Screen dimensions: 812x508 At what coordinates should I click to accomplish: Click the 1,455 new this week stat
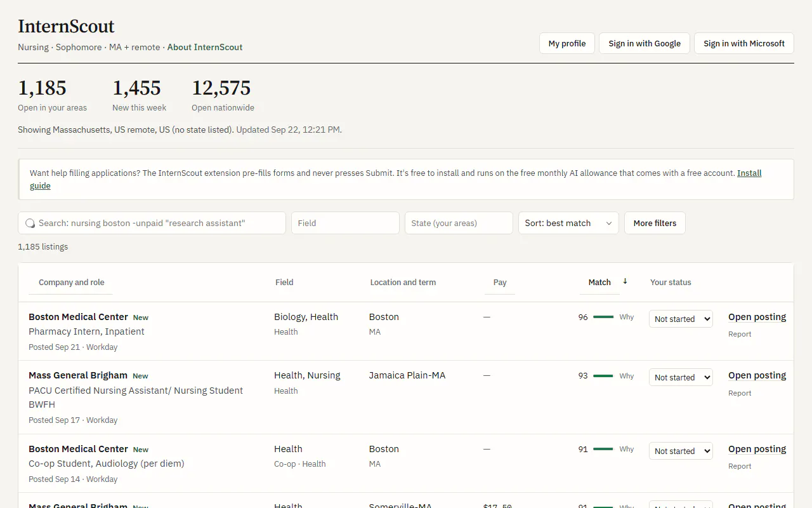pyautogui.click(x=140, y=95)
